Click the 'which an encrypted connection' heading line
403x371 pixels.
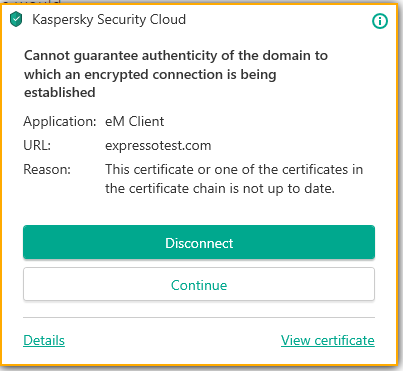click(150, 75)
